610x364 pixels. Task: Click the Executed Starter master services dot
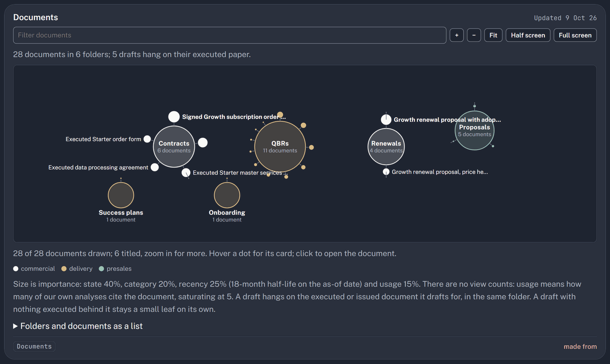click(186, 173)
